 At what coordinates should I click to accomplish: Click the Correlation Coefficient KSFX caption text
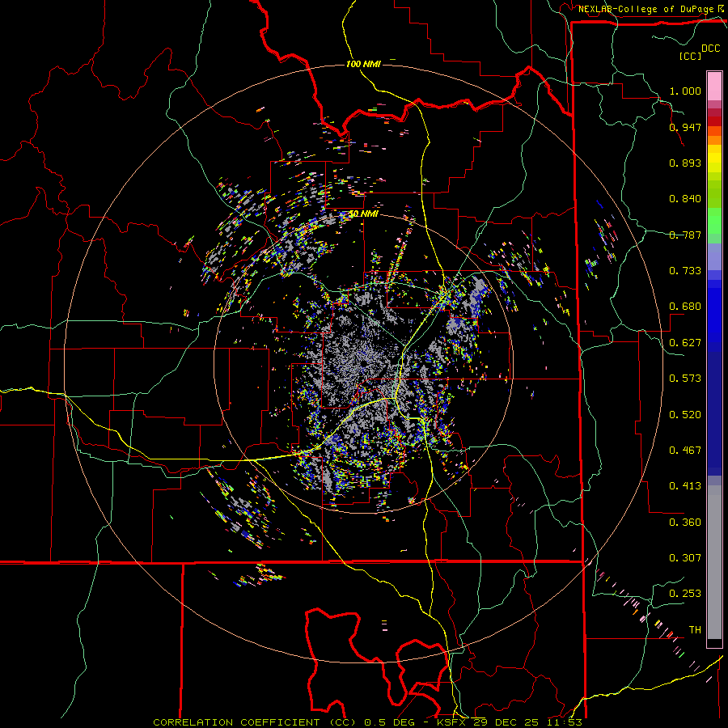[x=367, y=722]
